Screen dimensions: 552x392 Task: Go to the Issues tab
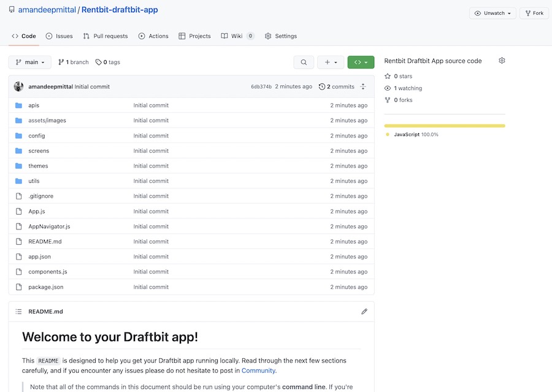[59, 36]
